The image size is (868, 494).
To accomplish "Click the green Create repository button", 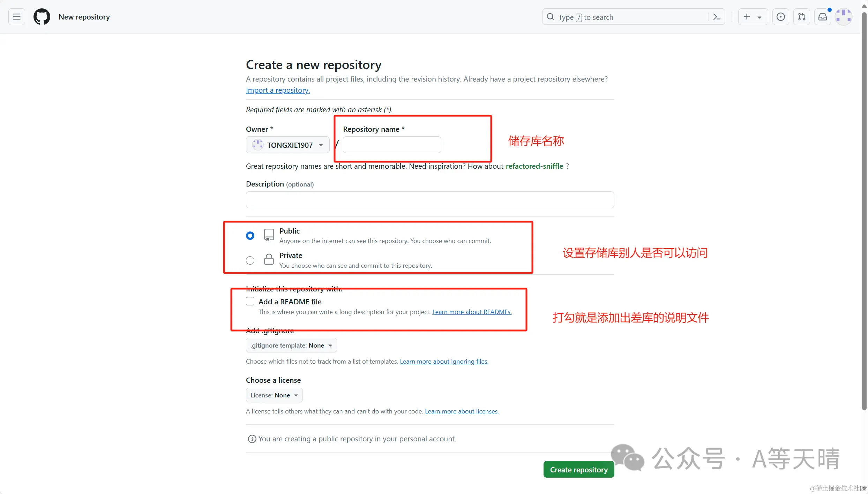I will pos(578,470).
